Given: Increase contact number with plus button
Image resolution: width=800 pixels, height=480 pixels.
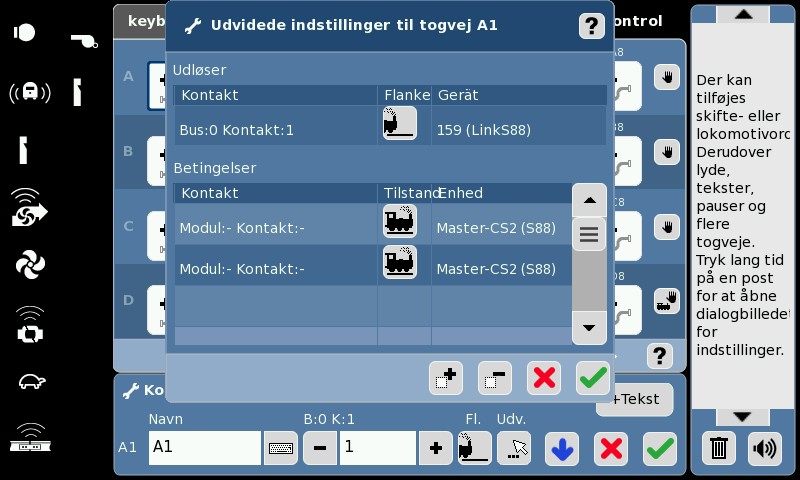Looking at the screenshot, I should pos(436,448).
